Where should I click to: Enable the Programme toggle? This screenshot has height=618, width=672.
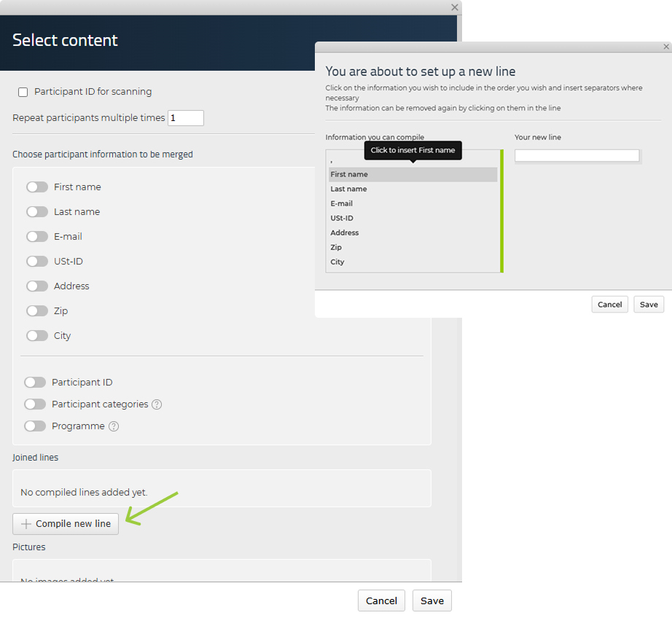click(x=35, y=426)
